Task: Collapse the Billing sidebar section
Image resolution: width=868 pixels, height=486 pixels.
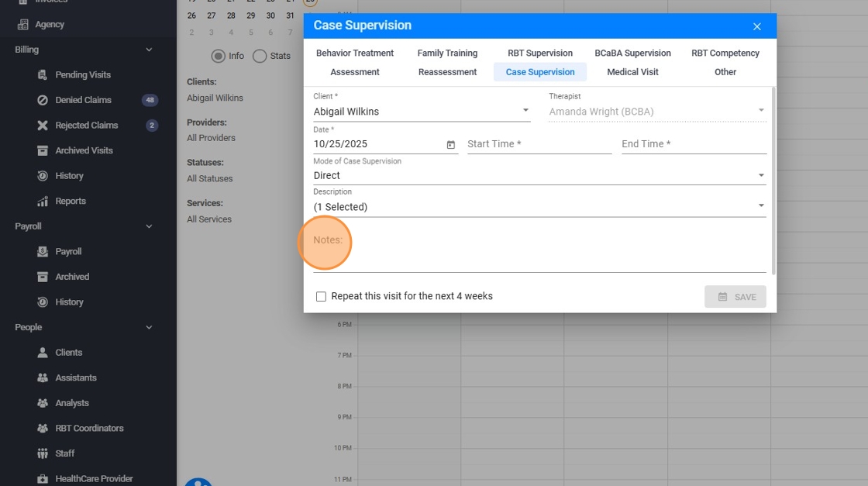Action: [149, 50]
